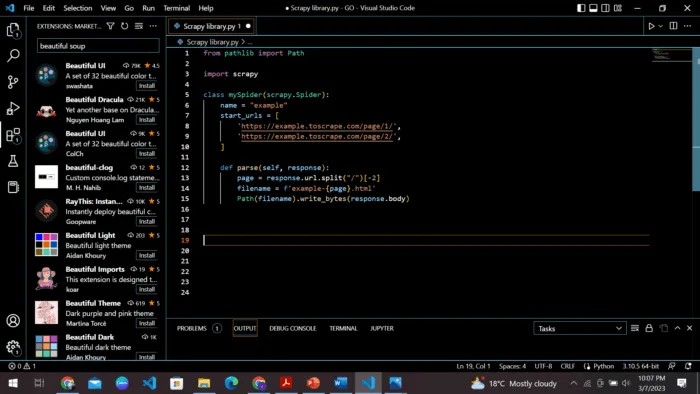Install the RayThis extension
700x394 pixels.
(146, 221)
